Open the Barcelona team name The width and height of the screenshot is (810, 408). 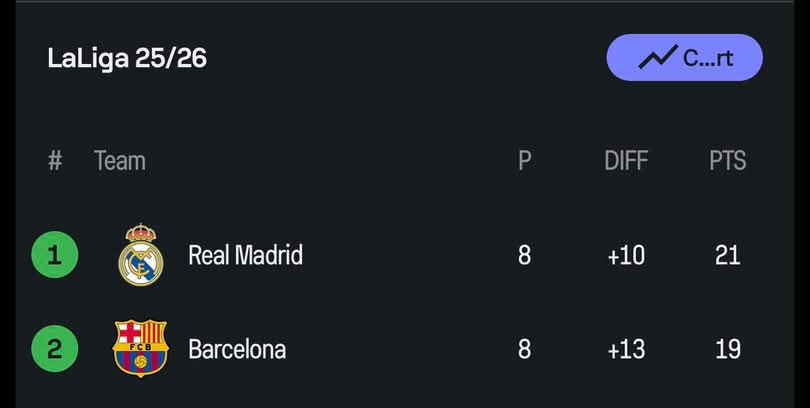click(237, 349)
